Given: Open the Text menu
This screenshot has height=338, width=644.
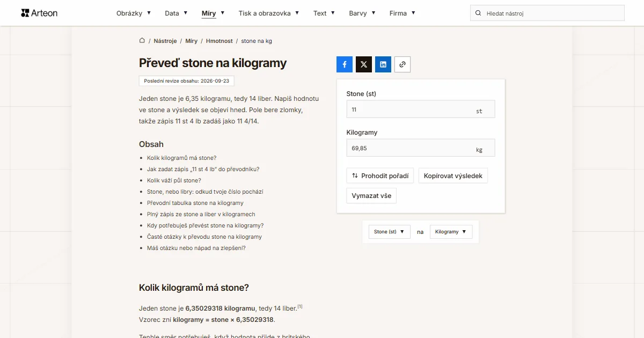Looking at the screenshot, I should click(x=324, y=13).
